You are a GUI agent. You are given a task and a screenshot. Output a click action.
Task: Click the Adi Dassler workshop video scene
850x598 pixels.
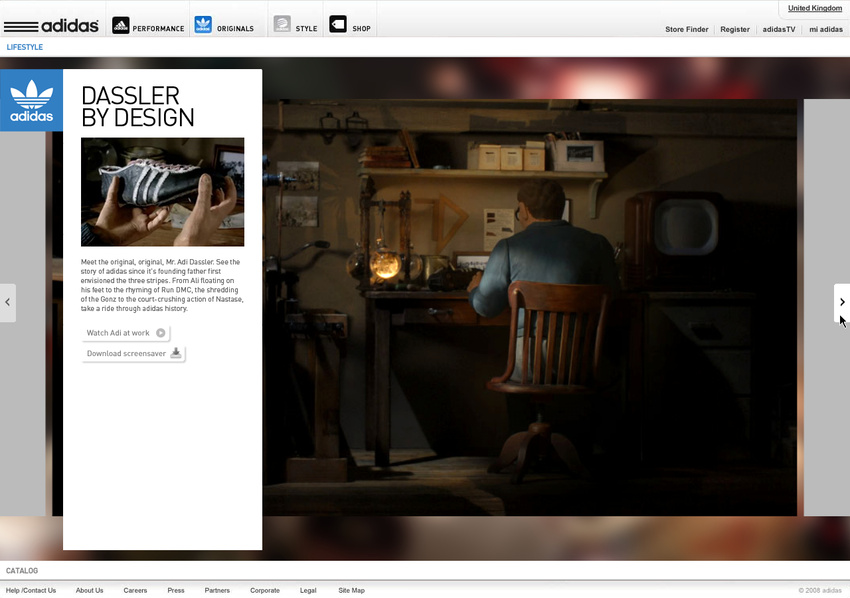[530, 307]
